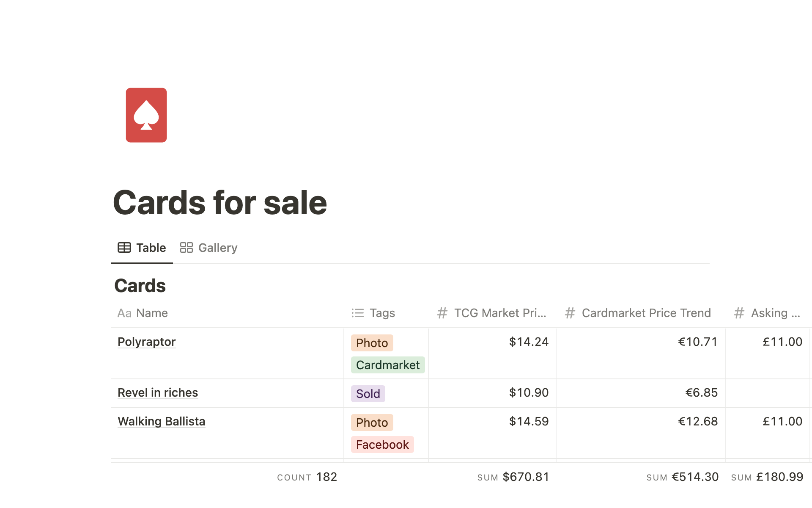Open the Walking Ballista card page
The width and height of the screenshot is (812, 508).
click(161, 421)
